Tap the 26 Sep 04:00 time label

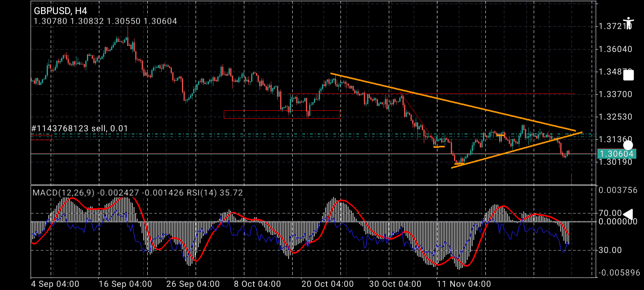[x=193, y=284]
